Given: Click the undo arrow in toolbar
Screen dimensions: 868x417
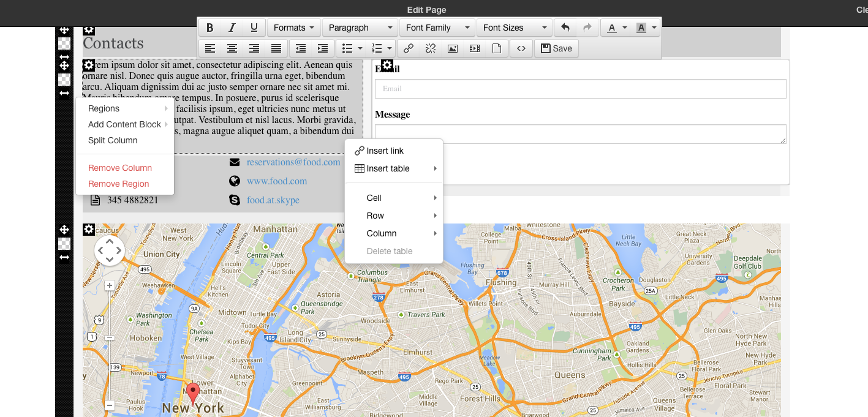Looking at the screenshot, I should [565, 28].
